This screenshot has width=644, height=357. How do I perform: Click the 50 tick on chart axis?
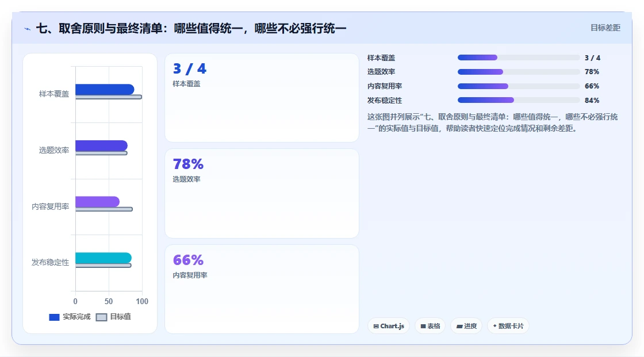[109, 301]
